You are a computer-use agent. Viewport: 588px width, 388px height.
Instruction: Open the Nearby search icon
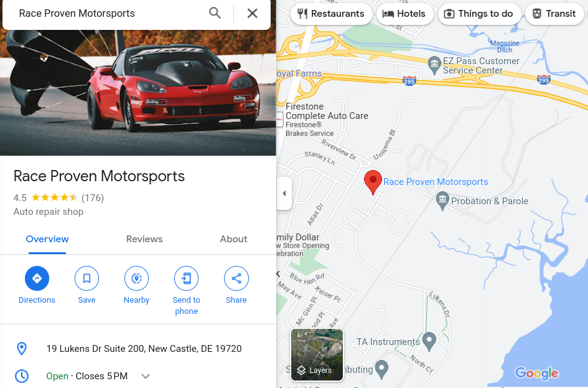click(x=136, y=278)
